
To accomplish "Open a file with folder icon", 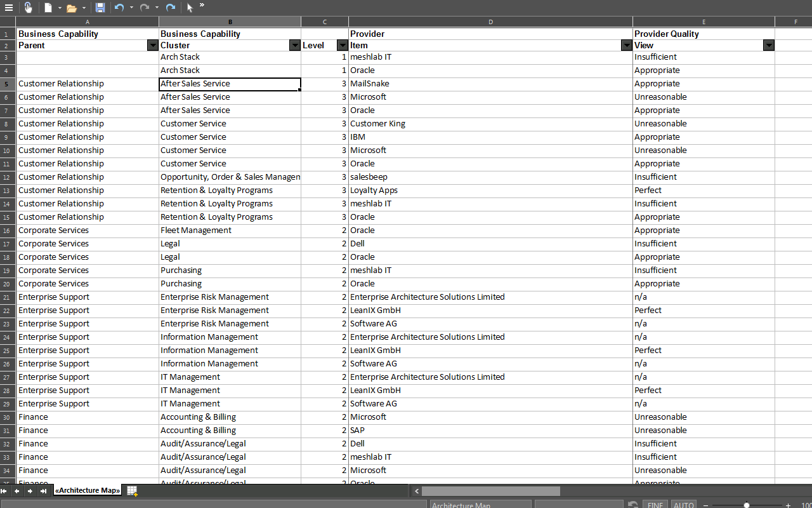I will [71, 8].
